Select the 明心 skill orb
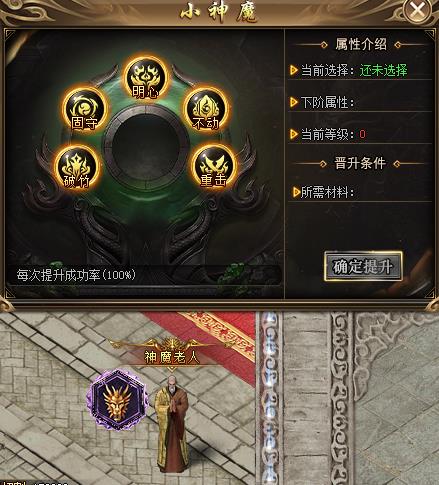The width and height of the screenshot is (439, 485). click(146, 79)
